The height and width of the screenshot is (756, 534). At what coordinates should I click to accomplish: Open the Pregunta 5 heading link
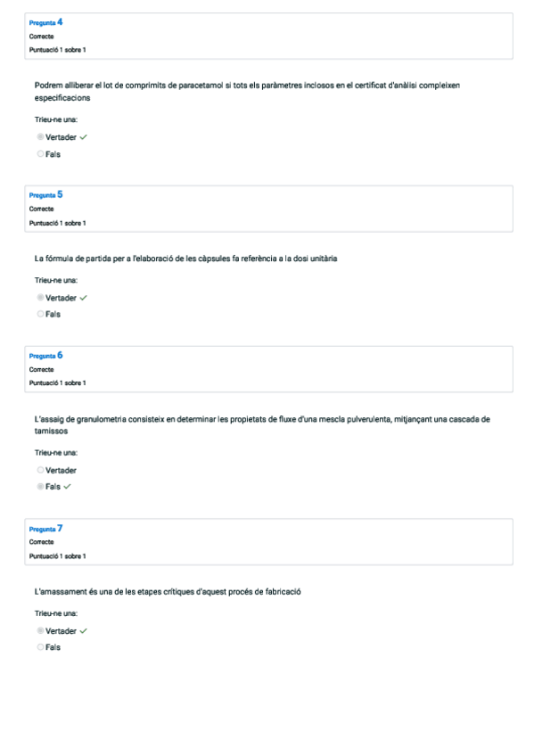45,194
